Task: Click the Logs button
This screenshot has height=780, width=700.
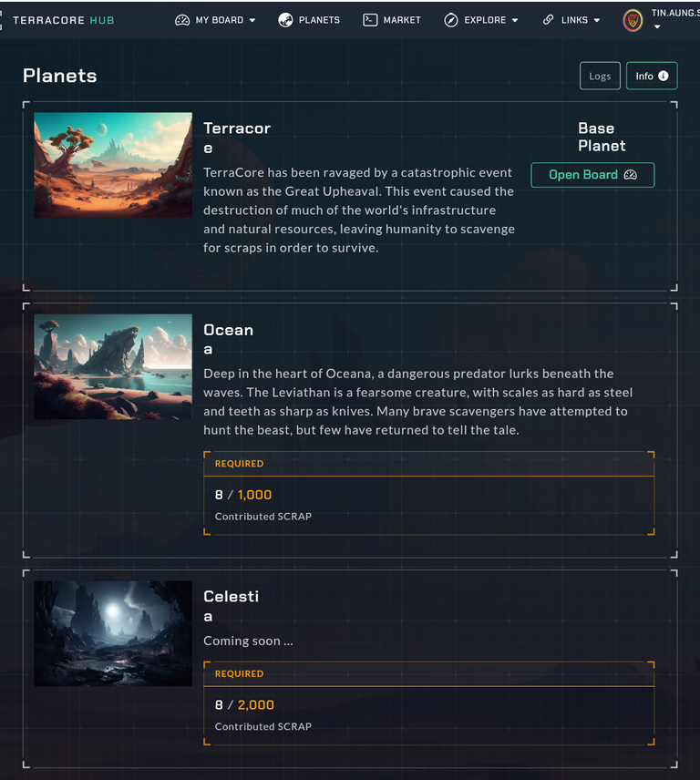Action: [x=600, y=76]
